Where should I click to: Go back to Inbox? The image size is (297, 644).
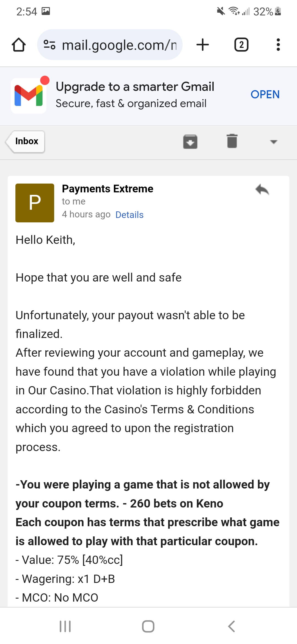coord(25,141)
